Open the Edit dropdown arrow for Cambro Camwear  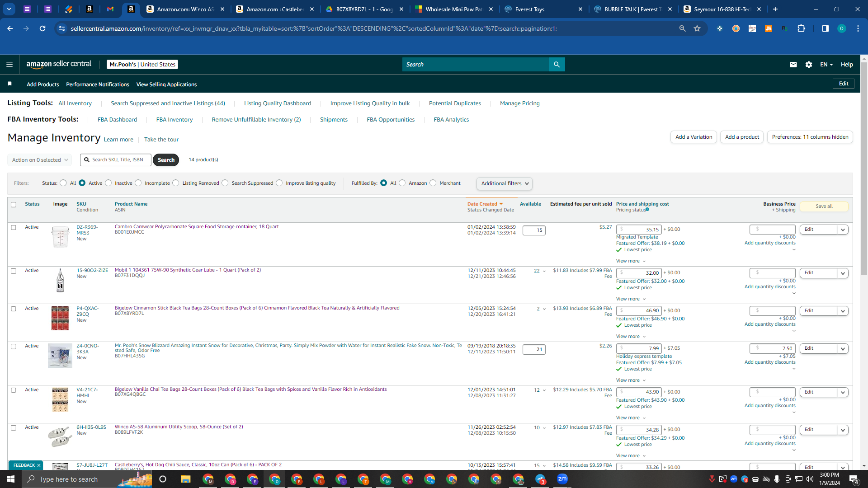click(x=843, y=230)
